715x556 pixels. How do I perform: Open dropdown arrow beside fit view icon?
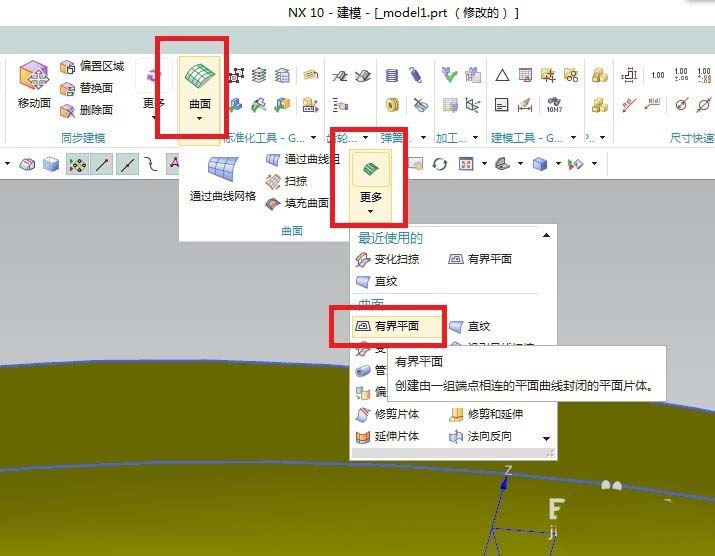[484, 163]
